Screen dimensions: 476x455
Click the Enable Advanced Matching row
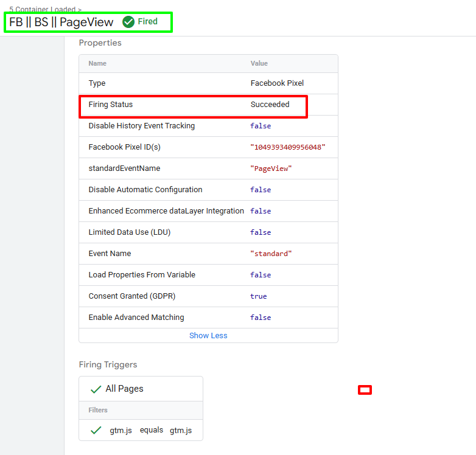[x=208, y=318]
